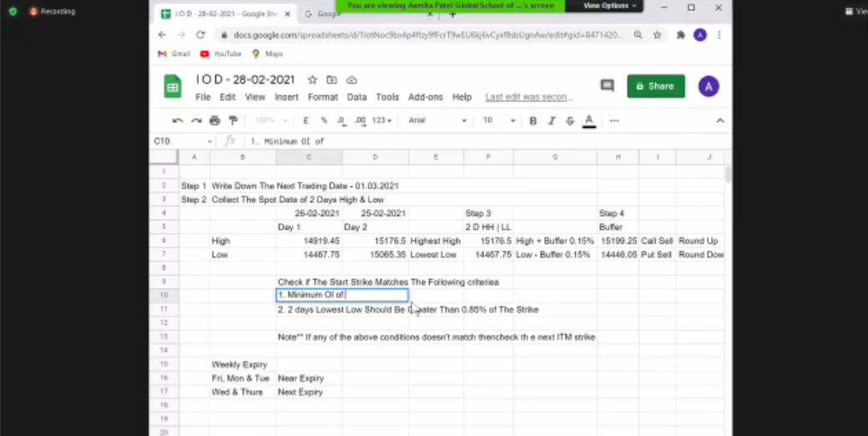Reload the browser page
This screenshot has width=868, height=436.
tap(200, 35)
